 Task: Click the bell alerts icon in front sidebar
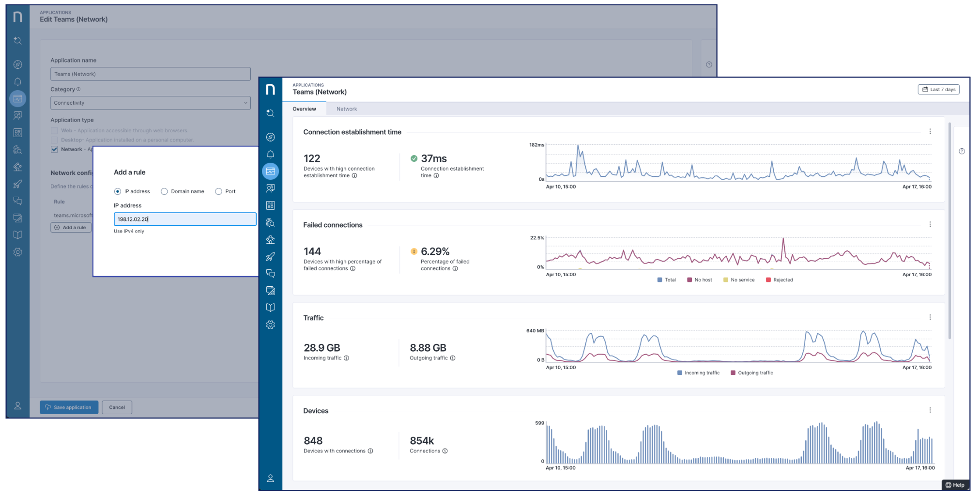click(x=270, y=155)
